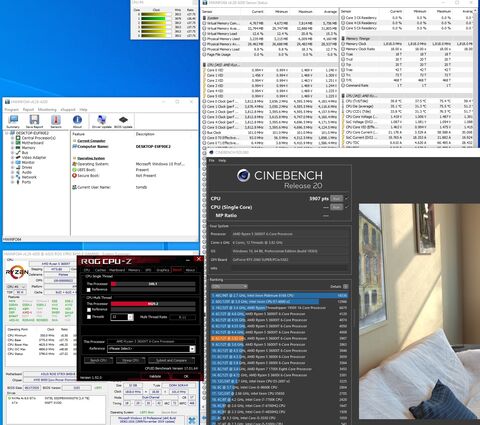Viewport: 480px width, 425px height.
Task: Click the Cinebench logo sphere icon
Action: (243, 175)
